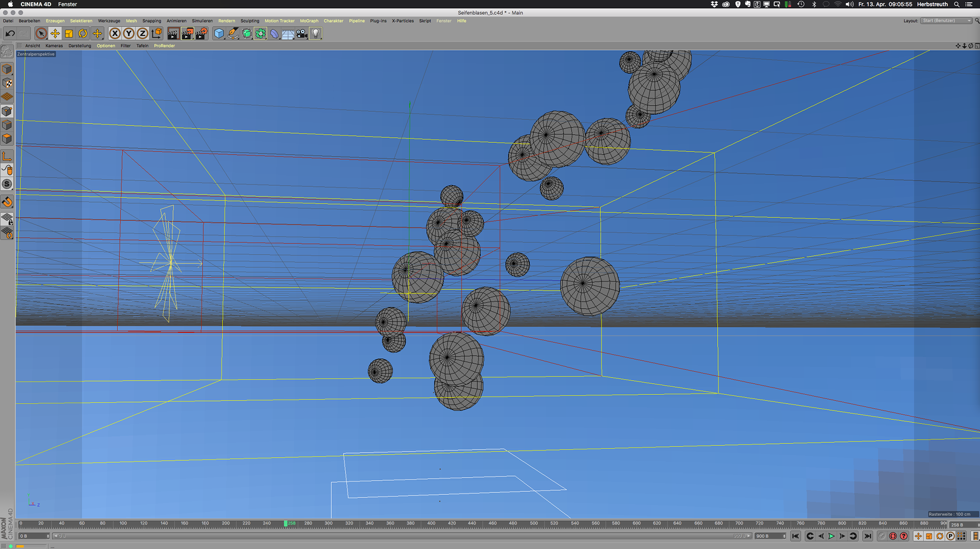Toggle Z axis lock

(142, 34)
